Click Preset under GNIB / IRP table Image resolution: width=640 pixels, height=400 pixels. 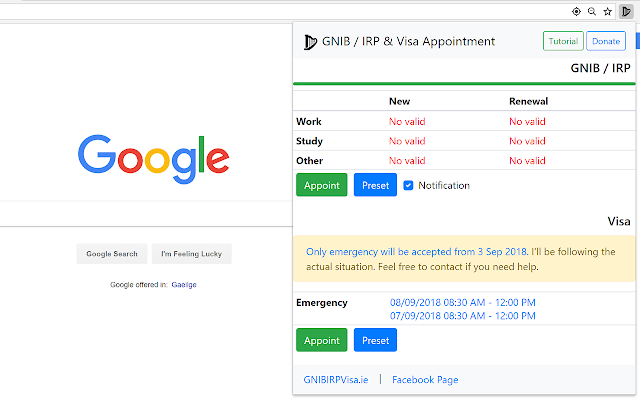375,185
